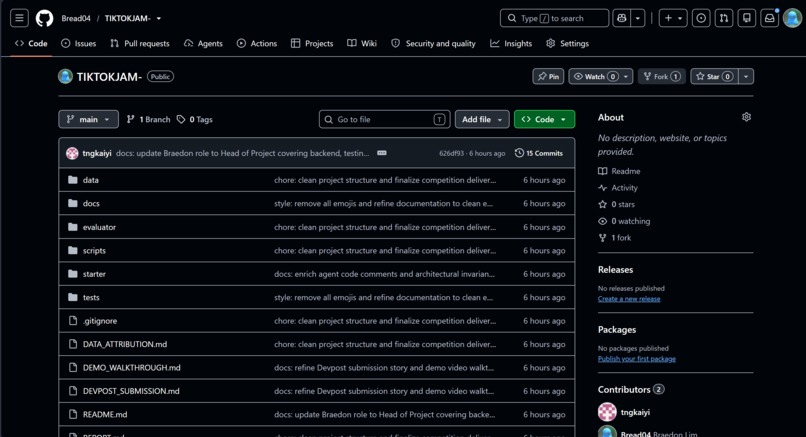Image resolution: width=806 pixels, height=437 pixels.
Task: Open the repositories icon in top header
Action: [x=746, y=18]
